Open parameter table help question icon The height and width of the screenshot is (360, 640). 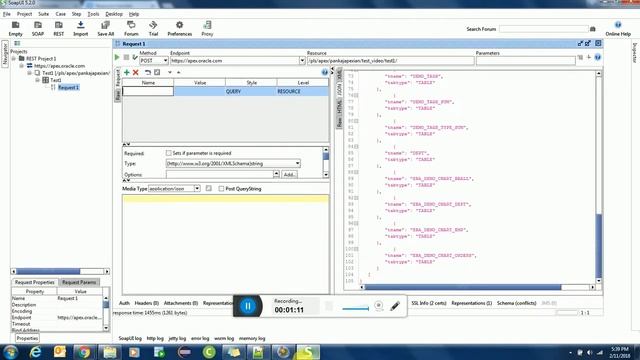[x=324, y=72]
